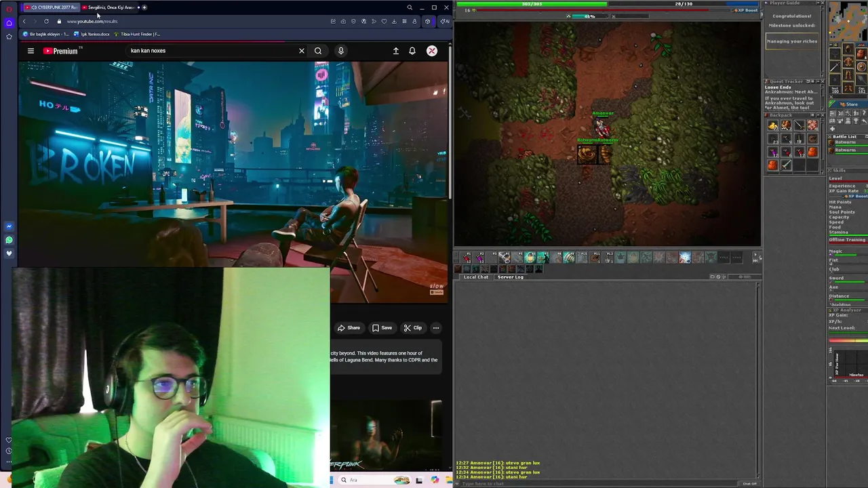
Task: Open the Opera AI (Aria) button
Action: pos(444,21)
